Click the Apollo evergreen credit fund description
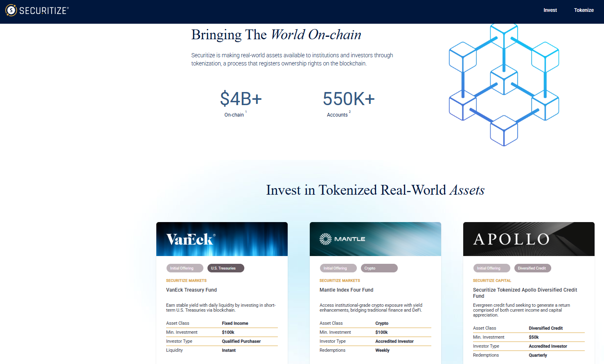604x364 pixels. (521, 310)
